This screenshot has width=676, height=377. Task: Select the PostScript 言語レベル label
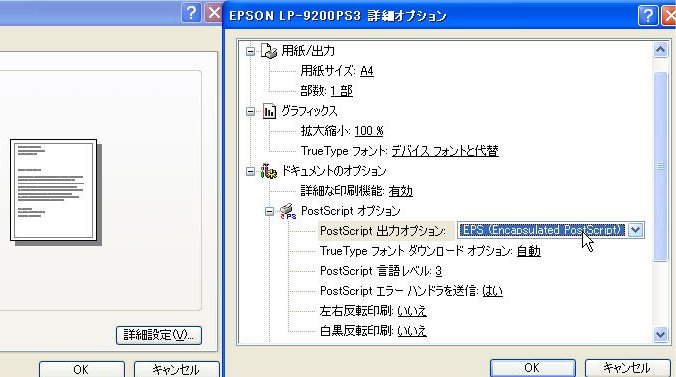pyautogui.click(x=376, y=271)
